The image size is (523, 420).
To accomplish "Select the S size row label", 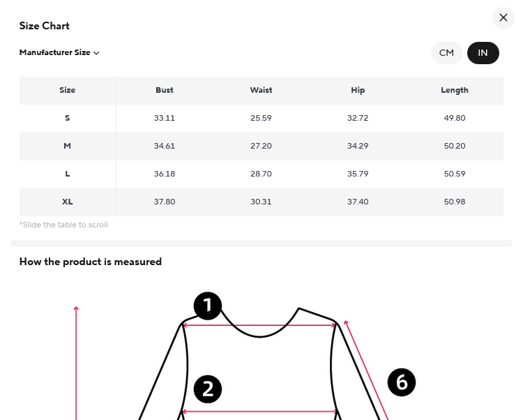I will tap(68, 118).
